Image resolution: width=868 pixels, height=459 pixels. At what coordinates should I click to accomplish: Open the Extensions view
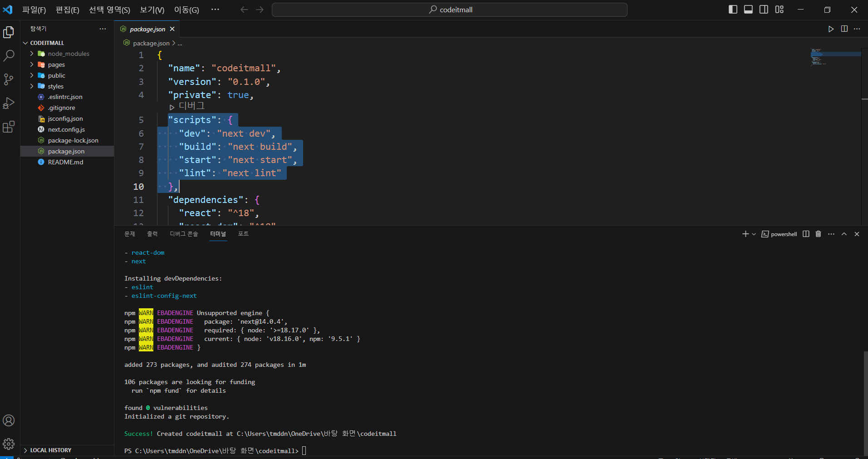(9, 127)
